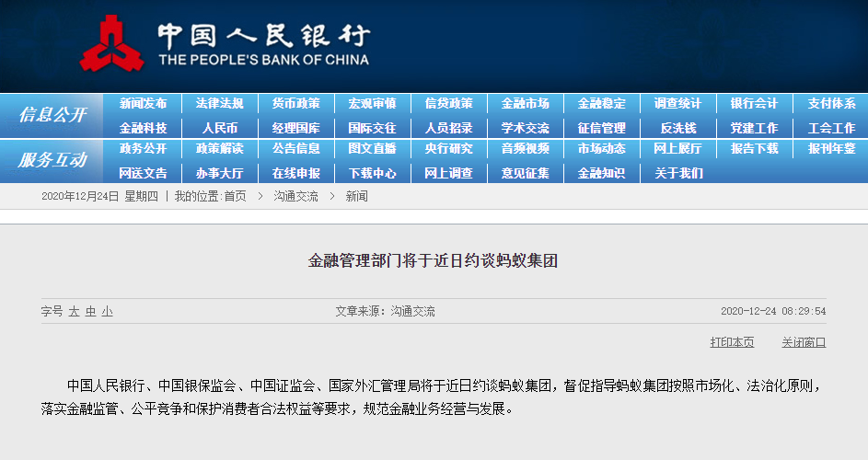
Task: Click the timestamp 2020-12-24 08:29:54
Action: pos(773,311)
